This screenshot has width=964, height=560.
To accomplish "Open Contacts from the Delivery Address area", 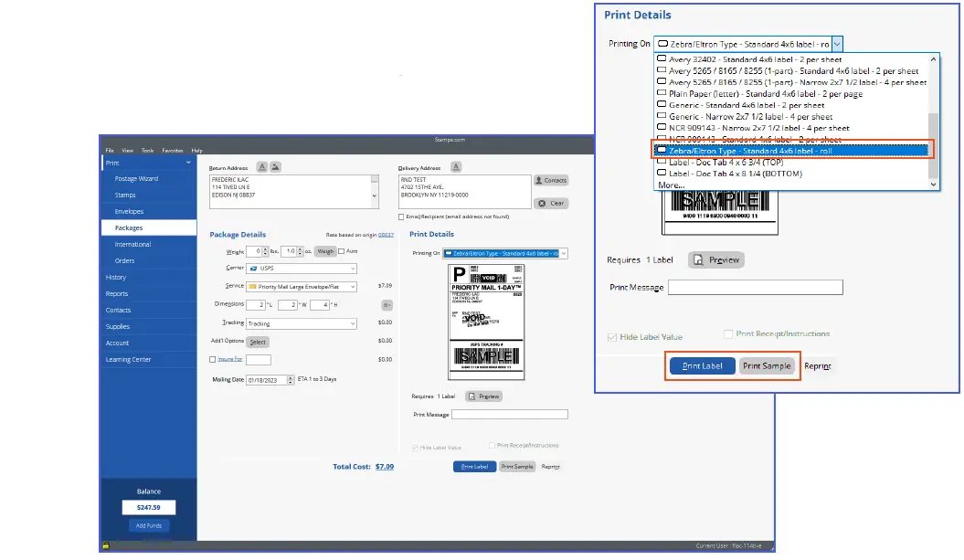I will click(x=551, y=180).
